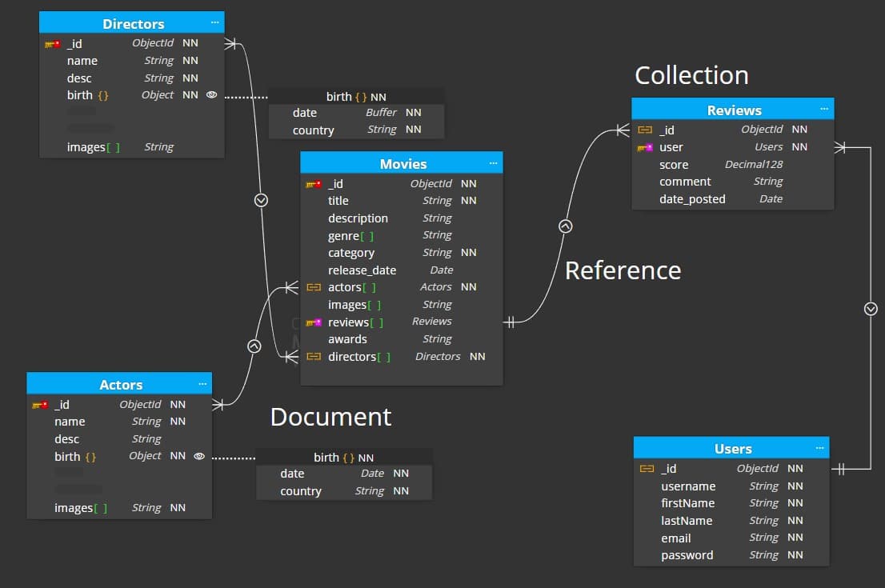
Task: Select the Date date field in Actors birth
Action: [x=344, y=474]
